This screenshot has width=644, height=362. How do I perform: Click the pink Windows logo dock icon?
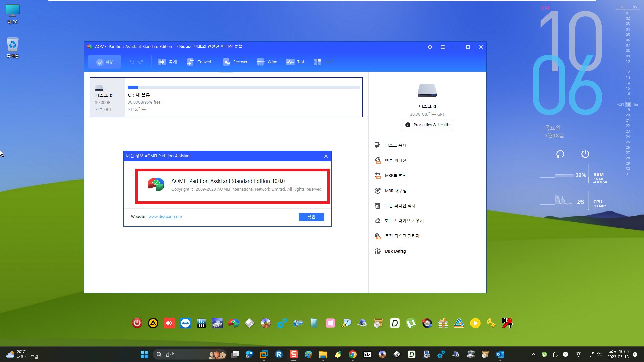[x=330, y=323]
